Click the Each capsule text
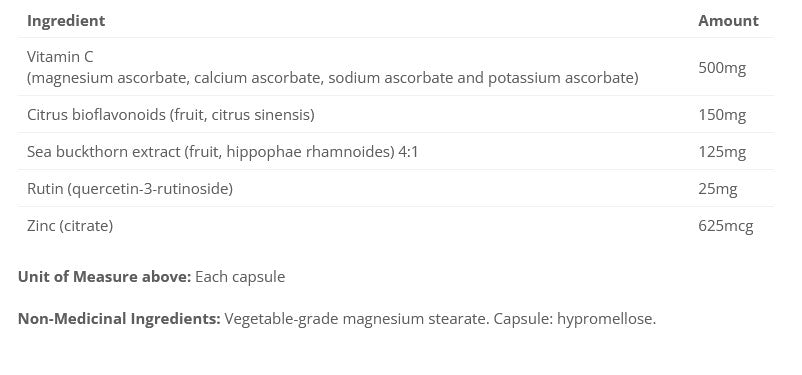 tap(240, 277)
